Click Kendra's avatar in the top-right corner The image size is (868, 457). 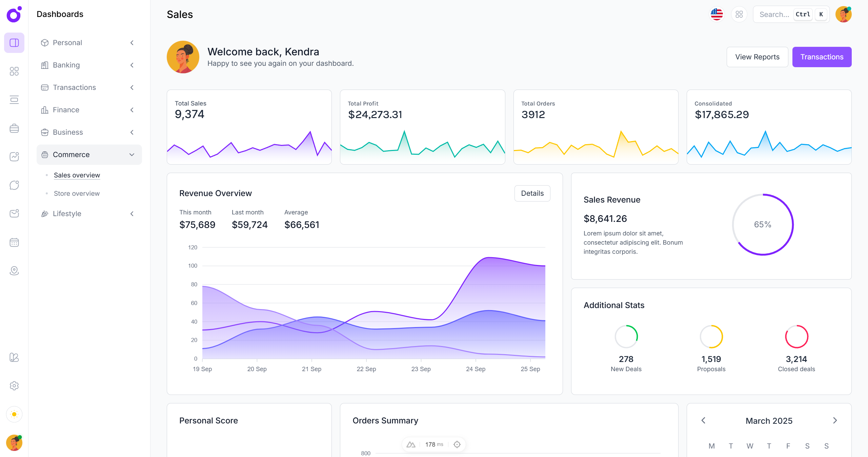[x=844, y=14]
